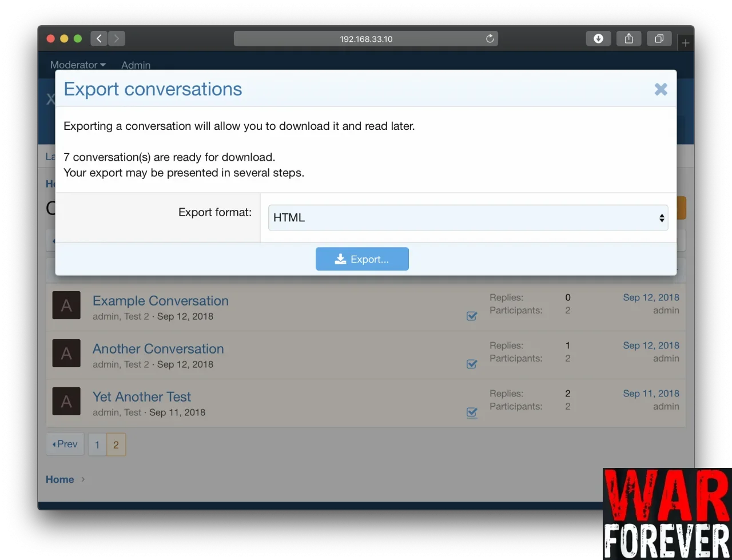This screenshot has height=560, width=732.
Task: Open Example Conversation link
Action: coord(161,301)
